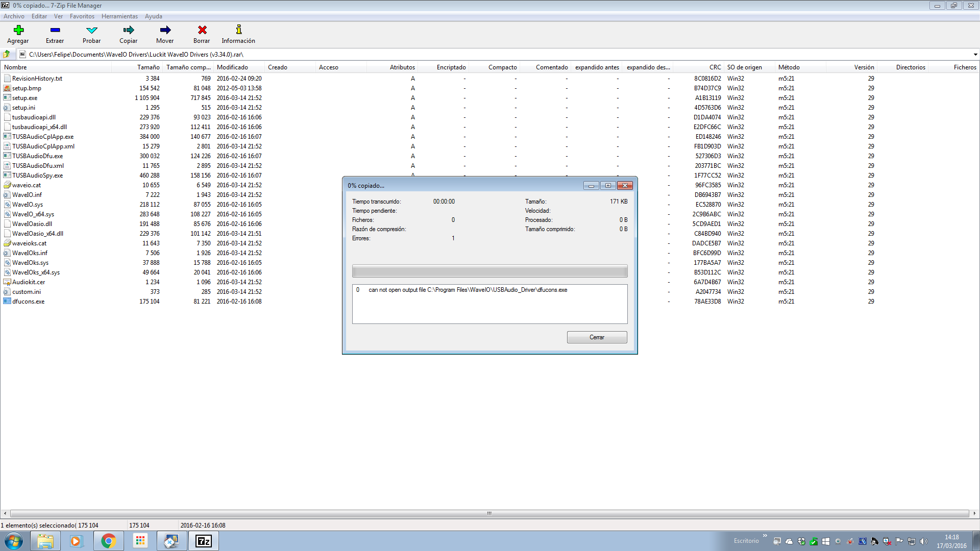Image resolution: width=980 pixels, height=551 pixels.
Task: Click the copy dialog progress bar
Action: point(489,271)
